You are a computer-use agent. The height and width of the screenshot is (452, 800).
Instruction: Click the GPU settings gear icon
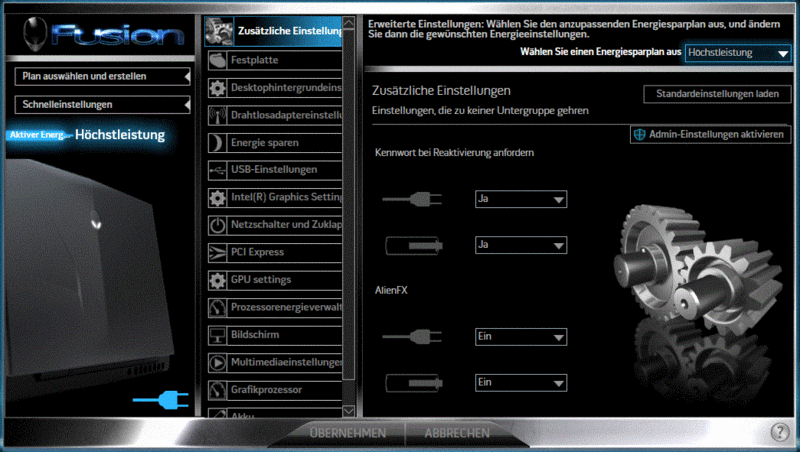217,280
